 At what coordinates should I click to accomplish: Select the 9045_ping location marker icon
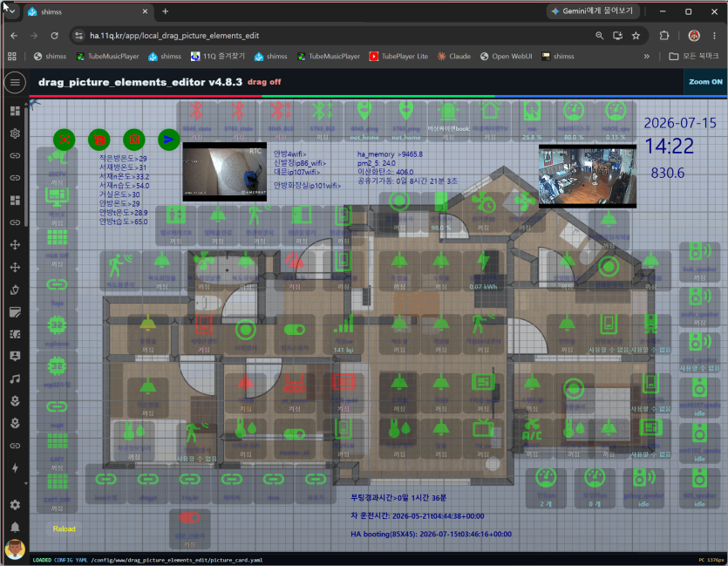(364, 112)
